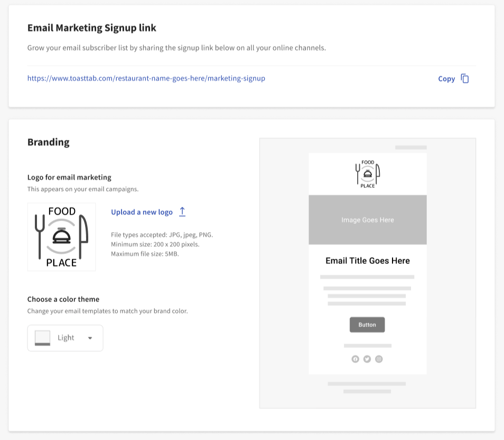The image size is (504, 440).
Task: Click the Twitter icon in the email preview
Action: (367, 359)
